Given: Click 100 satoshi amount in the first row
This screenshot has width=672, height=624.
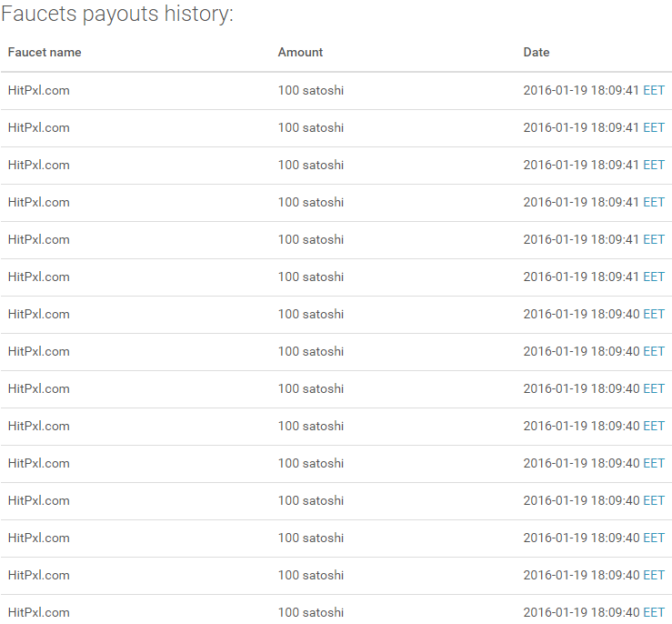Looking at the screenshot, I should click(x=311, y=90).
